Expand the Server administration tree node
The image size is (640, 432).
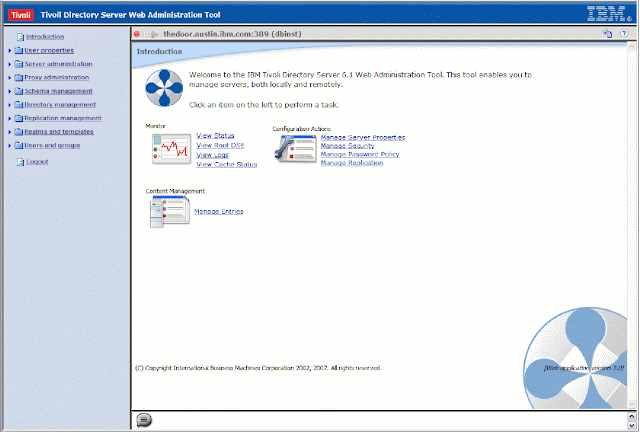coord(10,64)
